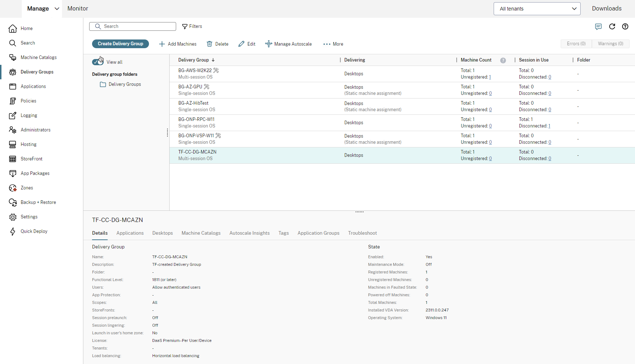Select the Delivery Groups folder in tree
Image resolution: width=635 pixels, height=364 pixels.
tap(125, 84)
